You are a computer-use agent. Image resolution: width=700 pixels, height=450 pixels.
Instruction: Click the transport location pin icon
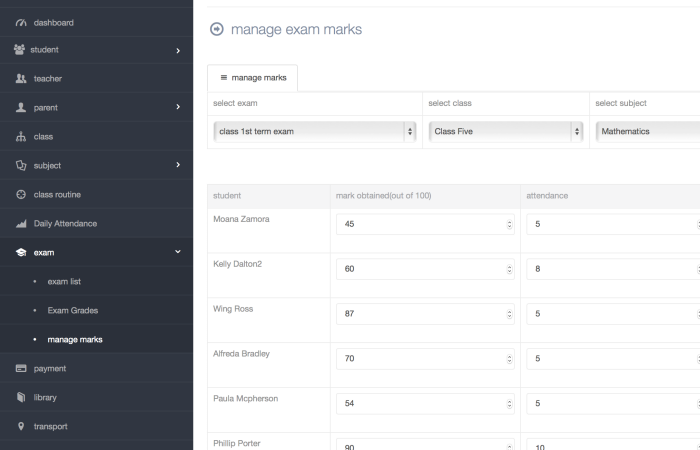tap(21, 427)
